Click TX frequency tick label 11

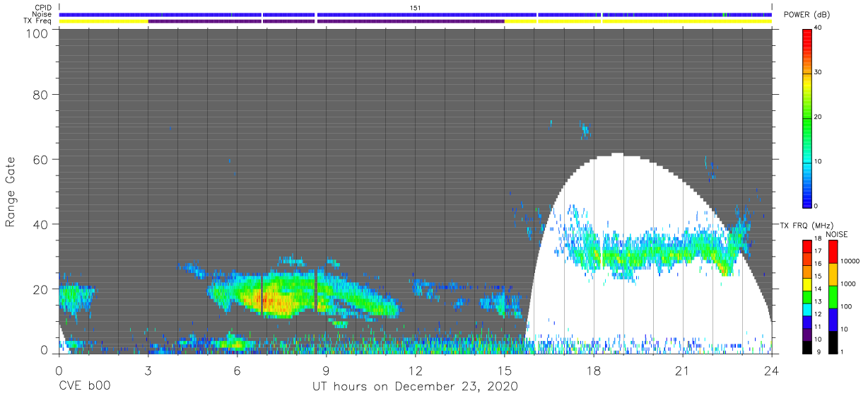818,327
